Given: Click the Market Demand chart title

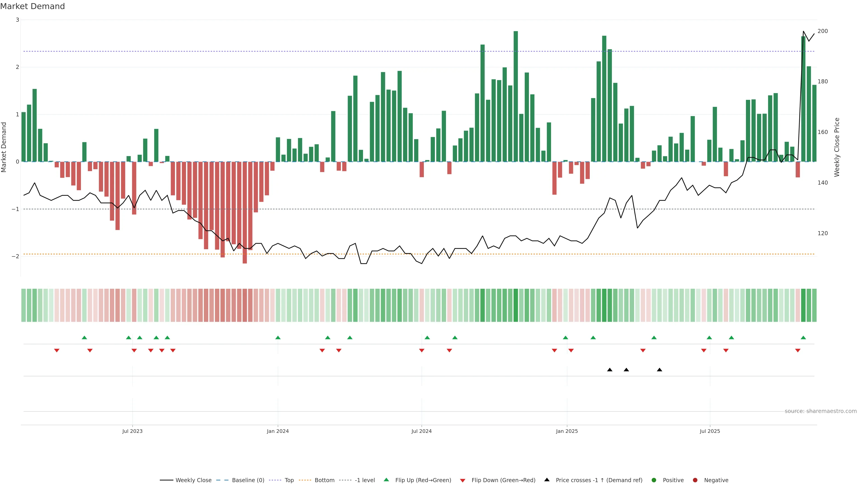Looking at the screenshot, I should (x=33, y=6).
